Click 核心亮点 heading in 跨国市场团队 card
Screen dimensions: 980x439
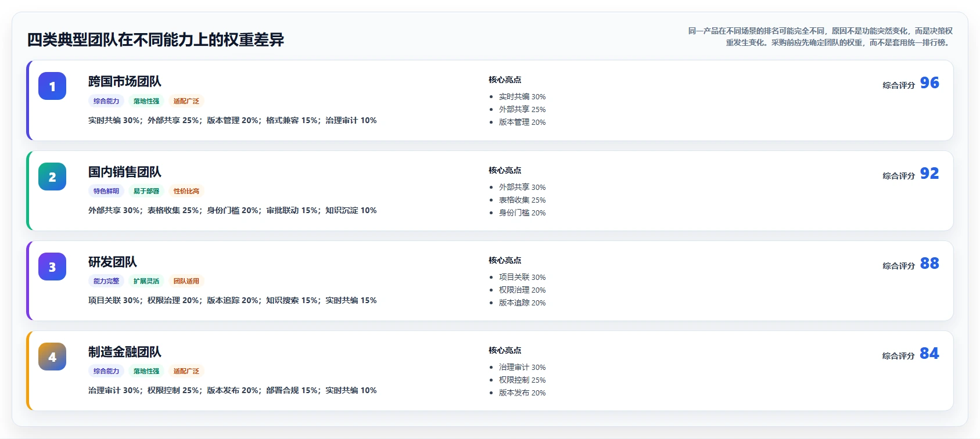(x=505, y=80)
